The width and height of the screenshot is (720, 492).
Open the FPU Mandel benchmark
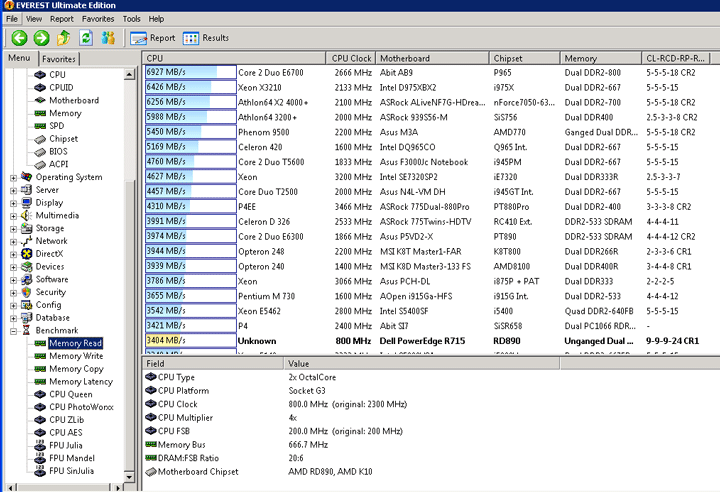click(72, 458)
